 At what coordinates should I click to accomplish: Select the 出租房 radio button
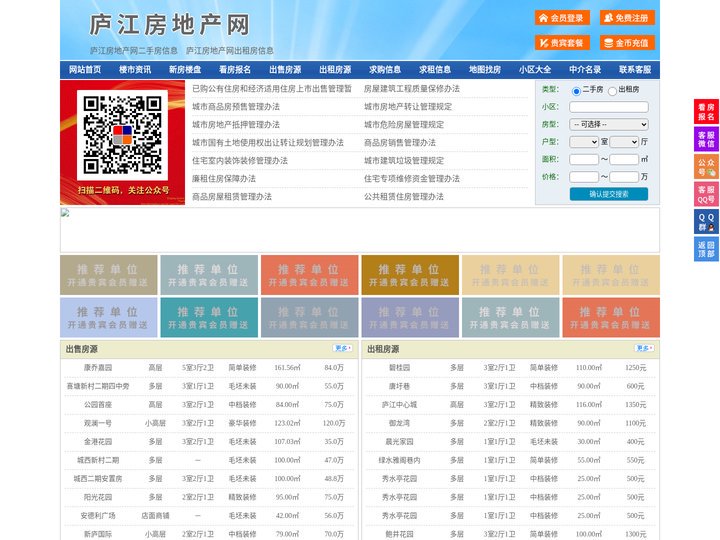tap(612, 91)
